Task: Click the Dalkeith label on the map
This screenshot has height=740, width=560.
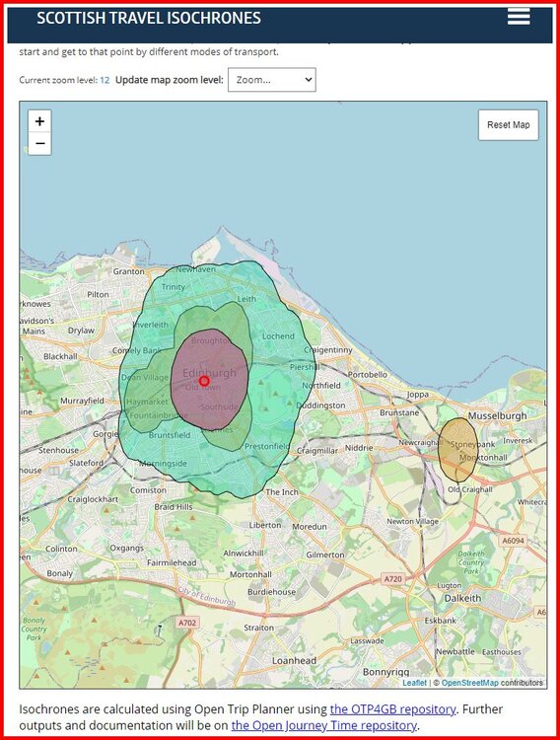Action: coord(462,598)
